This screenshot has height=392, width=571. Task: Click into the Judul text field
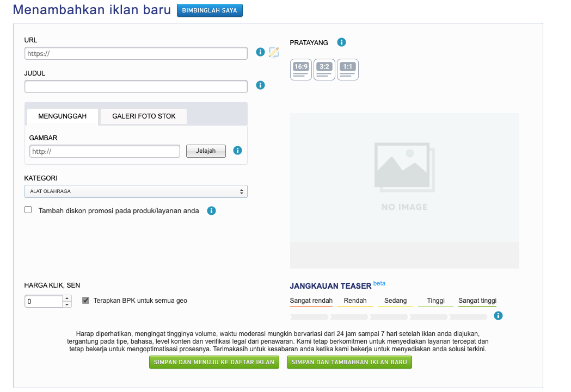tap(136, 86)
